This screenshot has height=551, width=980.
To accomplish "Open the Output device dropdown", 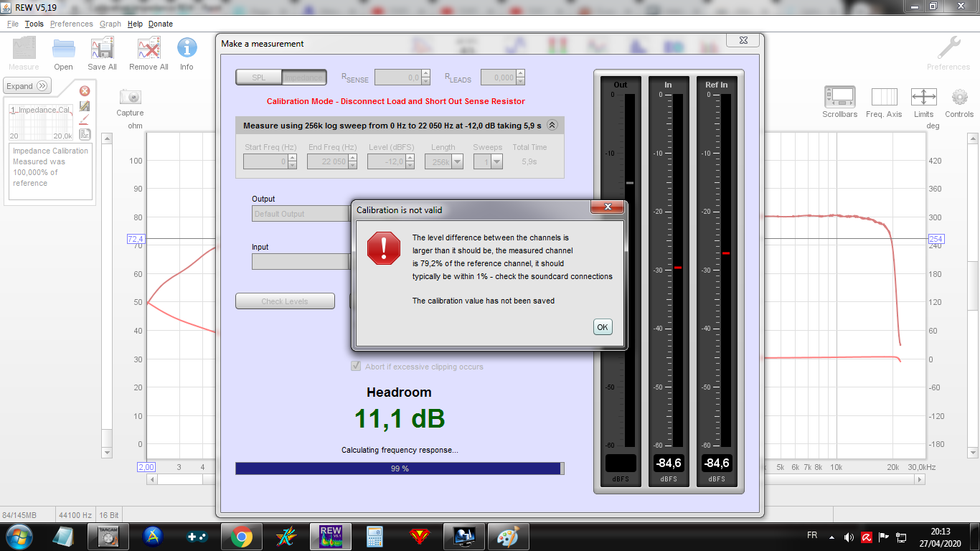I will pos(301,214).
